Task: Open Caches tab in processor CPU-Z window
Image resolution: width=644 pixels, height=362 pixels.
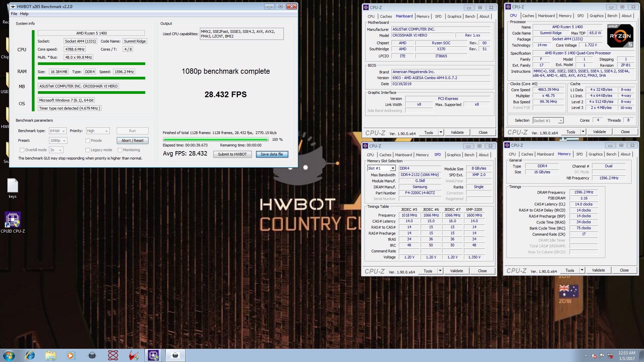Action: point(528,16)
